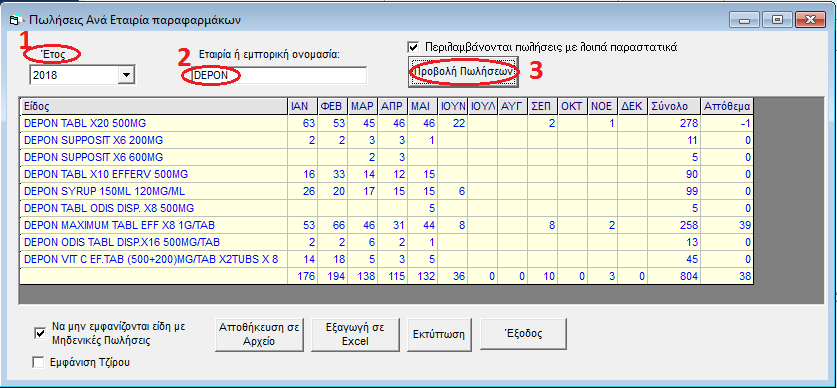Maximize the Πωλήσεις Ανά Εταιρία window
Viewport: 837px width, 388px height.
[777, 20]
